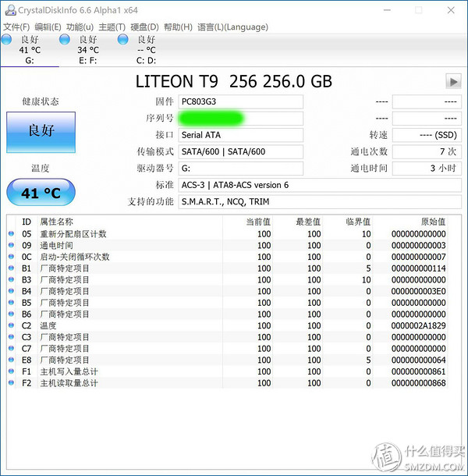This screenshot has height=476, width=468.
Task: Click status dot of attribute B6 row
Action: [x=11, y=314]
